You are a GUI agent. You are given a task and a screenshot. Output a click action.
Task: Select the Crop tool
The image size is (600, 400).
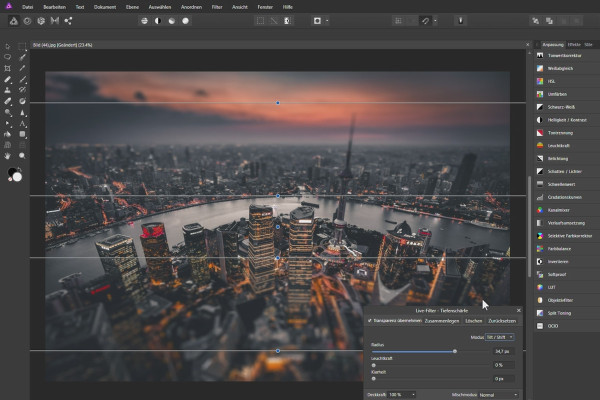(8, 68)
